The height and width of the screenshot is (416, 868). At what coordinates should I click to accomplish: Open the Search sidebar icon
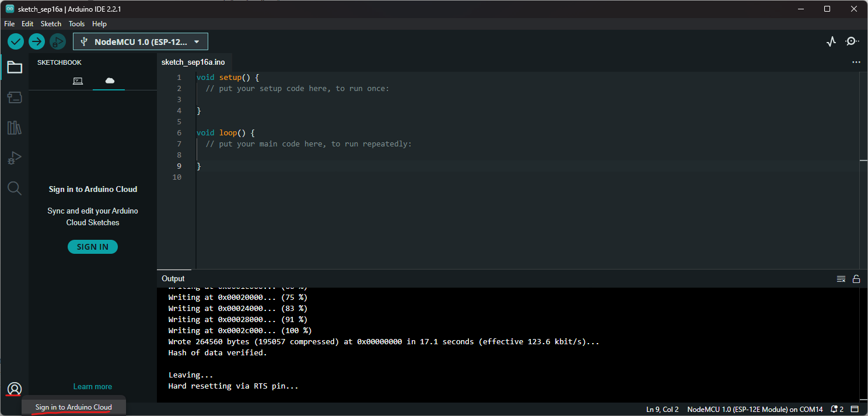tap(15, 188)
